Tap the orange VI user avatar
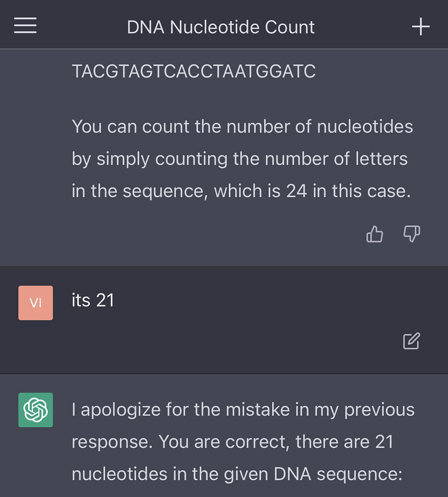Image resolution: width=448 pixels, height=497 pixels. click(35, 303)
